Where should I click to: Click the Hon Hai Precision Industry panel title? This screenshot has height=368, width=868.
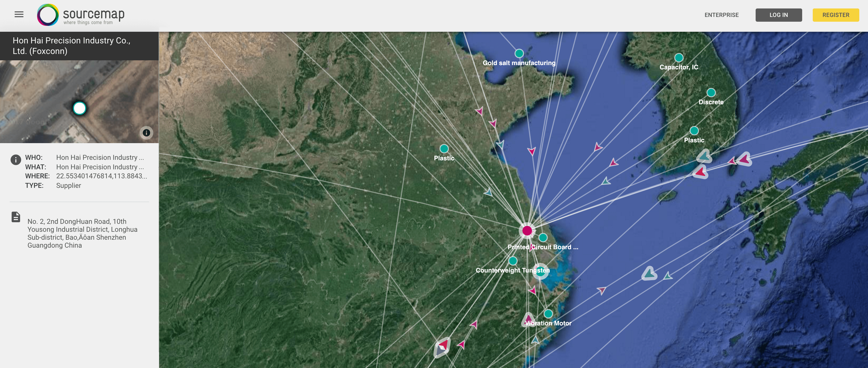pos(71,46)
